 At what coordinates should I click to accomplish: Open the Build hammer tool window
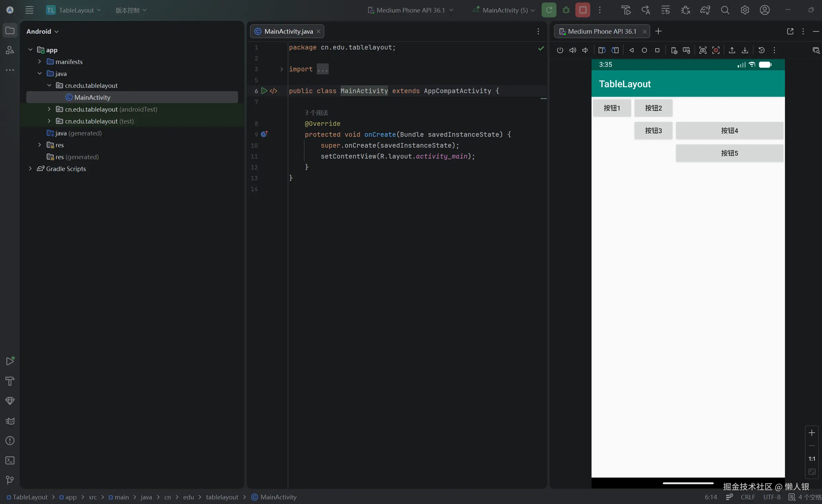click(x=10, y=381)
